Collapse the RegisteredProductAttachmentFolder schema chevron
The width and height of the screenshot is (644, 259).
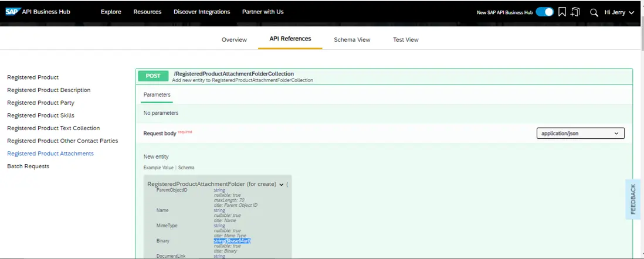[x=282, y=184]
